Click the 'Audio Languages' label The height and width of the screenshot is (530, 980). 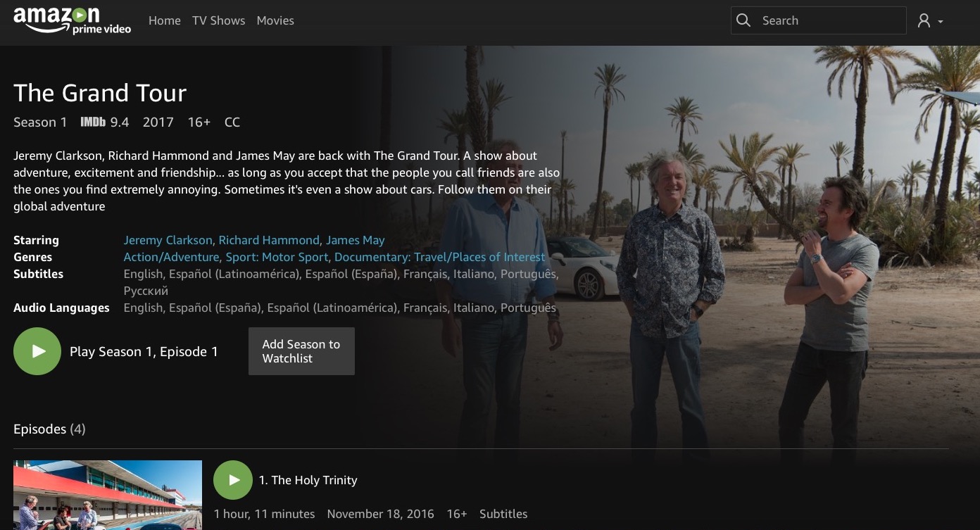61,308
